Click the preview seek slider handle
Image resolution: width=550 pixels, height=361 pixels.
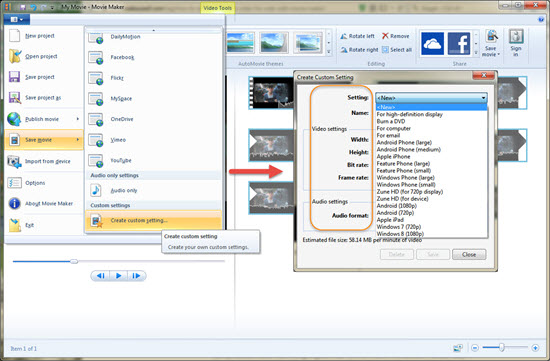click(74, 261)
